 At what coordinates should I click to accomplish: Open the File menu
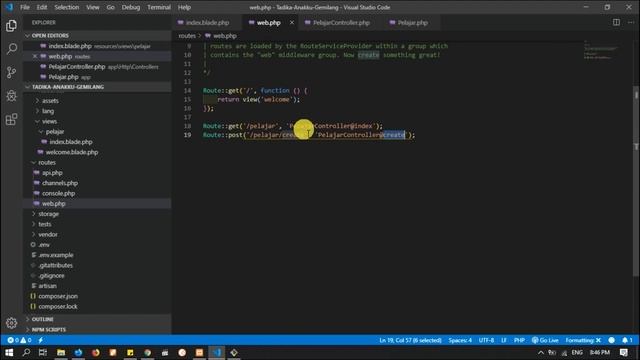click(25, 7)
